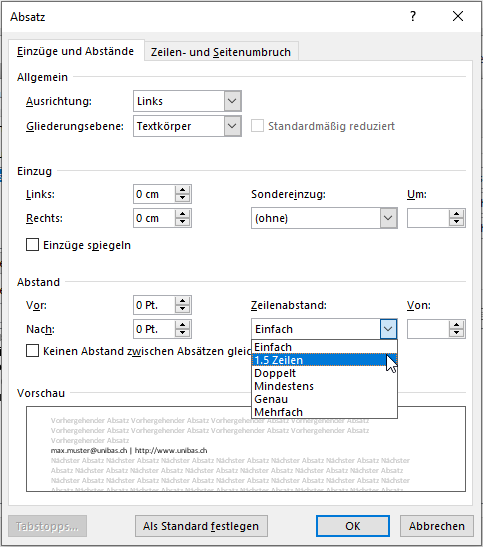Image resolution: width=483 pixels, height=547 pixels.
Task: Select 1.5 Zeilen line spacing option
Action: [x=324, y=360]
